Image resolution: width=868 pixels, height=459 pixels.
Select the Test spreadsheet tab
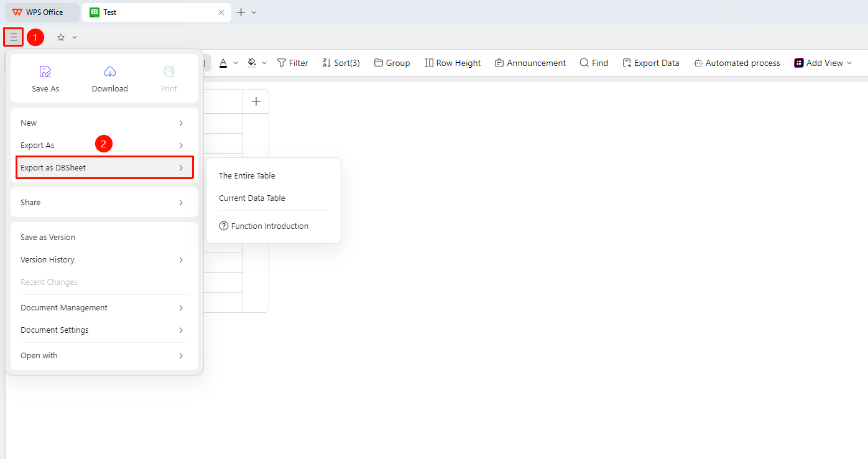coord(157,12)
